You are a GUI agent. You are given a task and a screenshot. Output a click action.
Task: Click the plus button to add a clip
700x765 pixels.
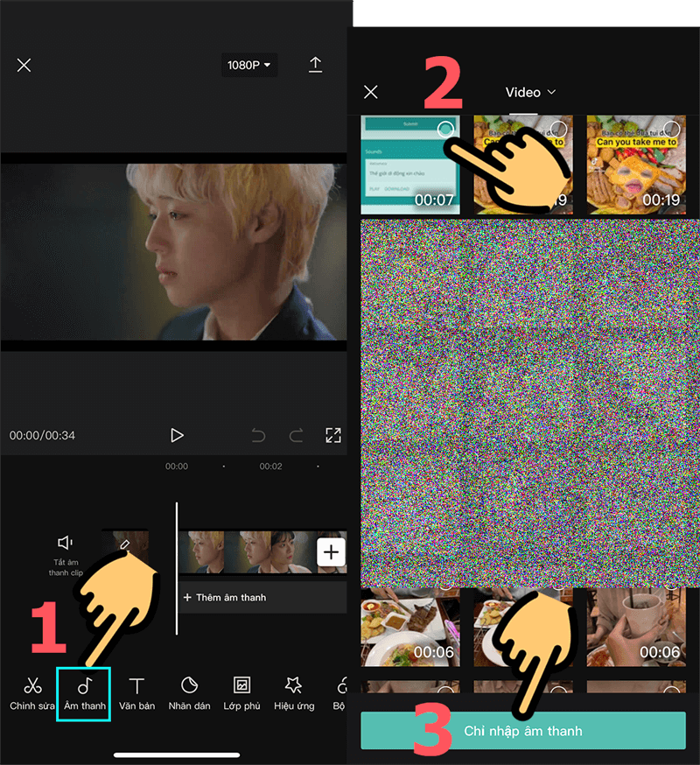click(331, 552)
